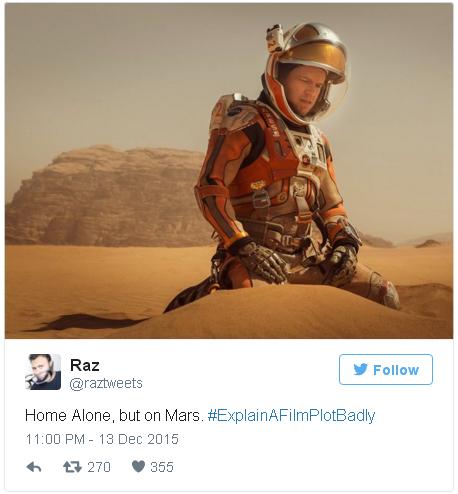Open Raz's profile avatar picture
Screen dimensions: 458x494
pos(43,372)
